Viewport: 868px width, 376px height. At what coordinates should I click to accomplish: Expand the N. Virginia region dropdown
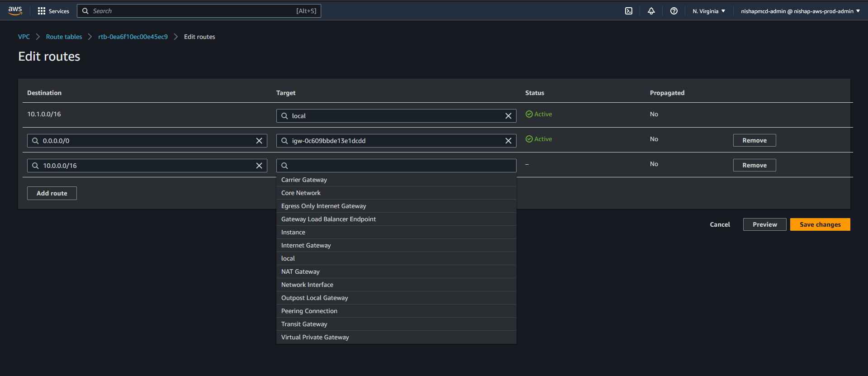point(708,11)
